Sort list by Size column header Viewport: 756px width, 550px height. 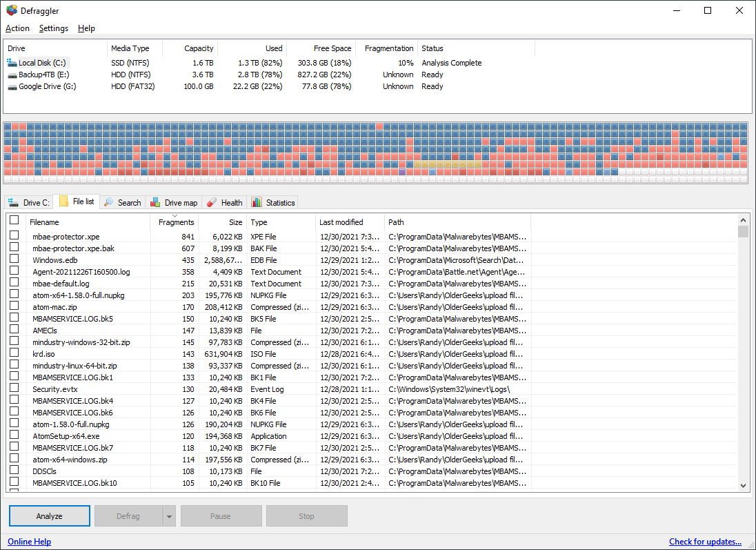pos(222,222)
